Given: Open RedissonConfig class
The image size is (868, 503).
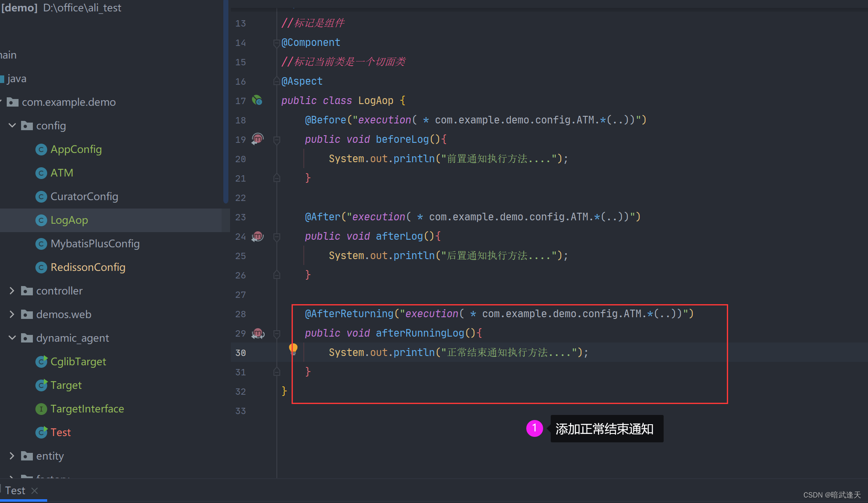Looking at the screenshot, I should (88, 268).
